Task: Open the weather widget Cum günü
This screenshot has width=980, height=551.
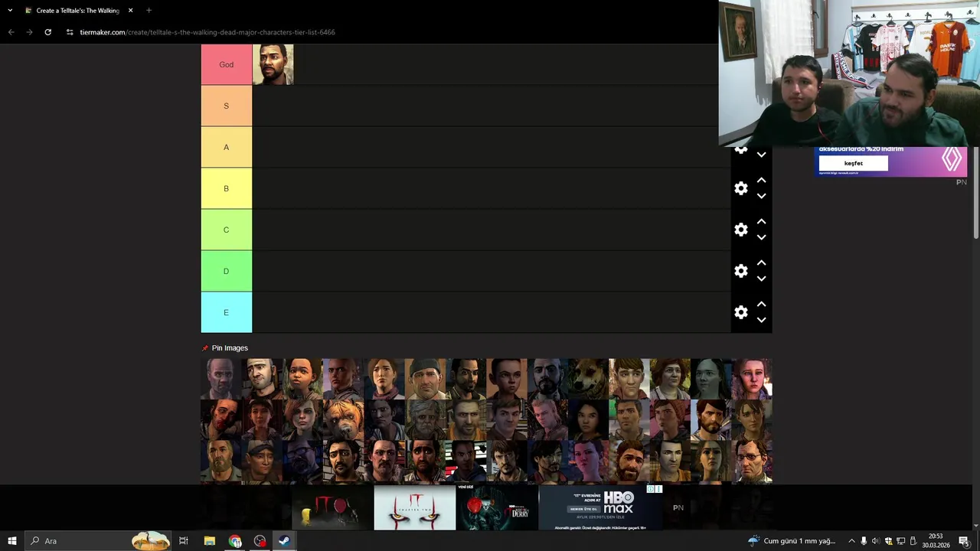Action: click(792, 541)
